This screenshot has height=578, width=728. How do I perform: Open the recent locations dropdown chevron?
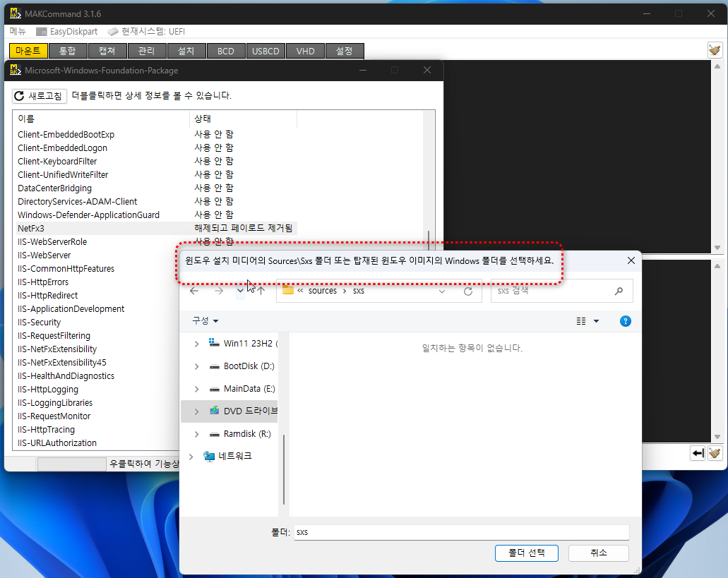pos(240,291)
